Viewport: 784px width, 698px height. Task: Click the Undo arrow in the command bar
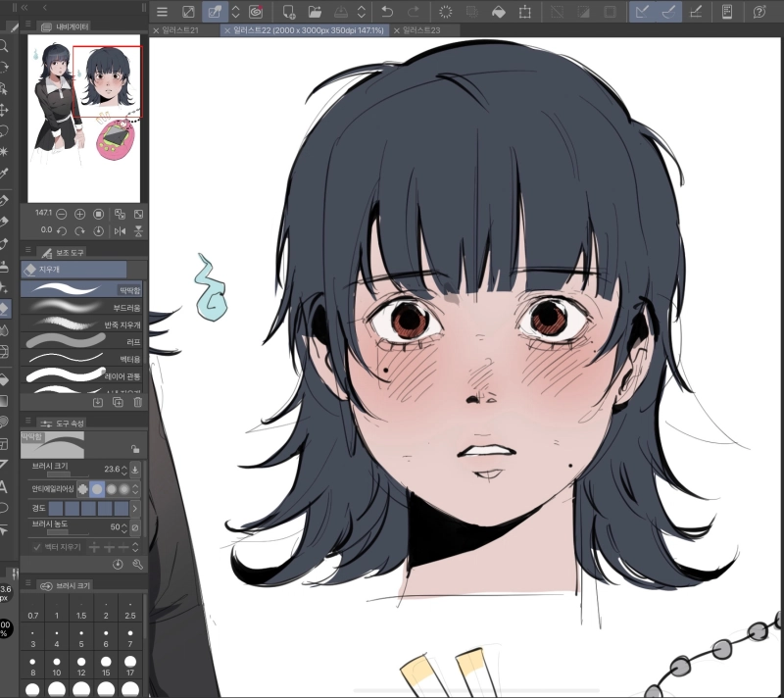tap(388, 12)
